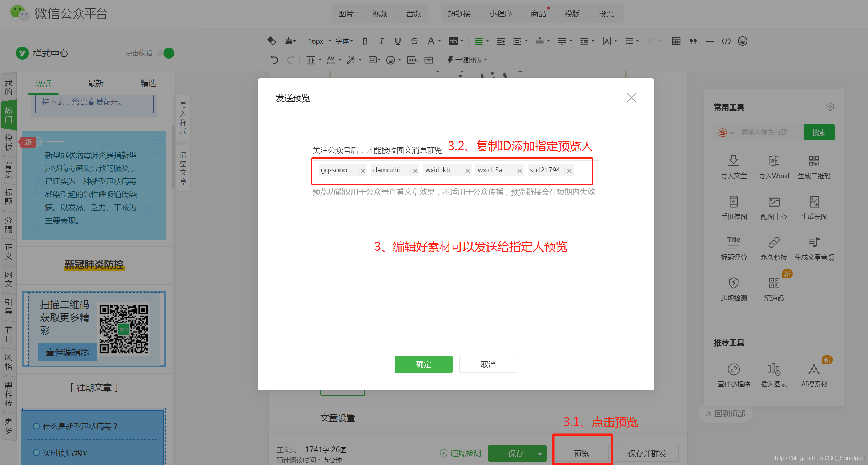Open 模板 sidebar category
The width and height of the screenshot is (868, 465).
8,142
